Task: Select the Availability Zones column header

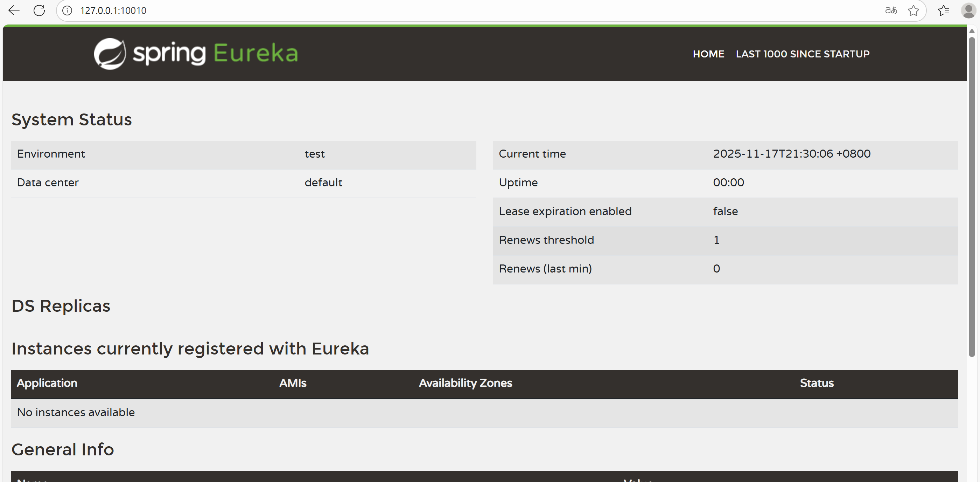Action: point(465,383)
